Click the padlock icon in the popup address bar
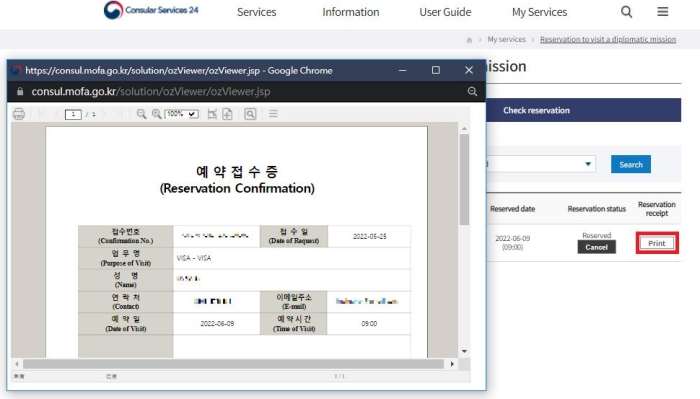This screenshot has width=700, height=399. (20, 91)
